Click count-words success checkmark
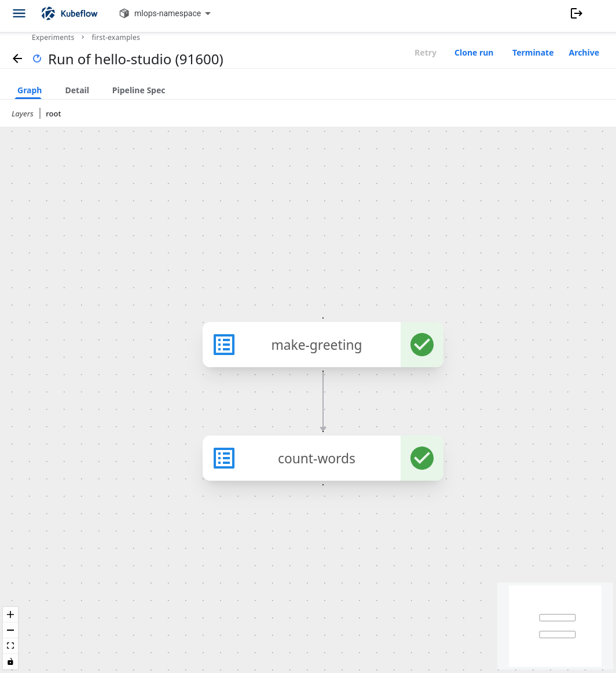The width and height of the screenshot is (616, 673). click(421, 458)
